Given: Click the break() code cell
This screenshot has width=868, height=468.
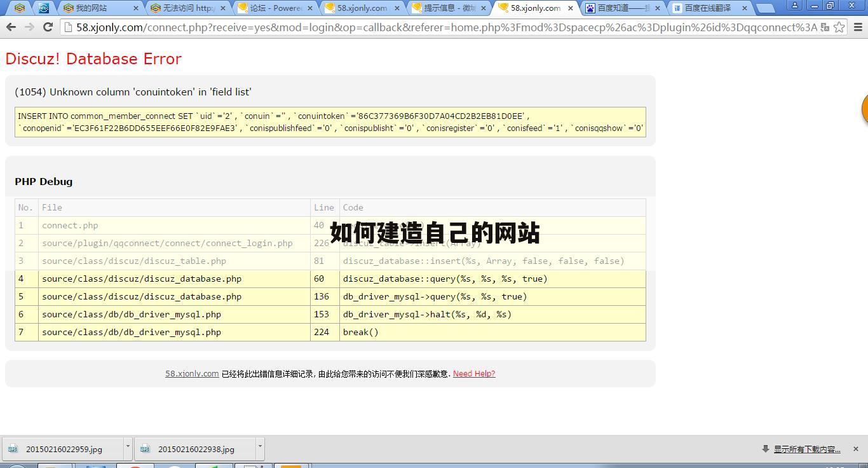Looking at the screenshot, I should pos(492,332).
